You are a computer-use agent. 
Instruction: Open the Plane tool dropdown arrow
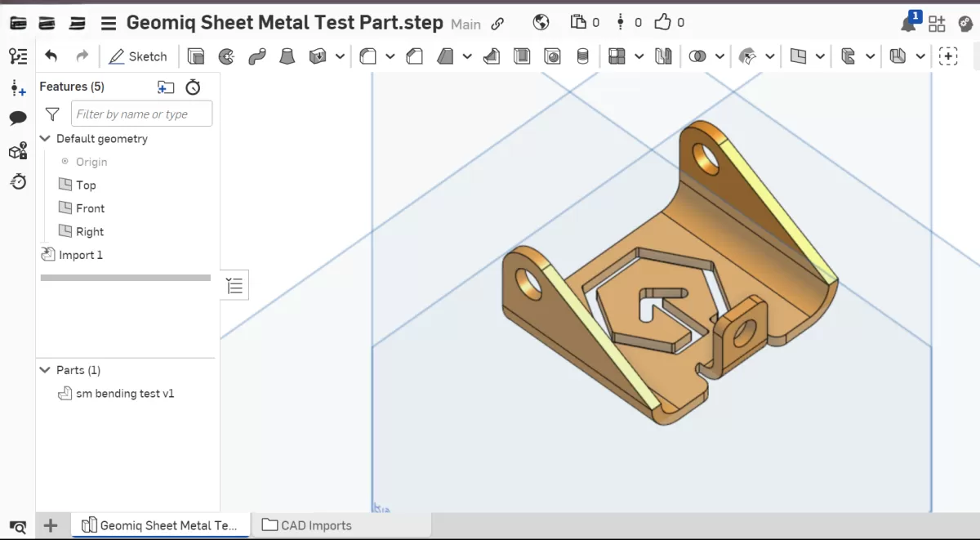point(821,56)
